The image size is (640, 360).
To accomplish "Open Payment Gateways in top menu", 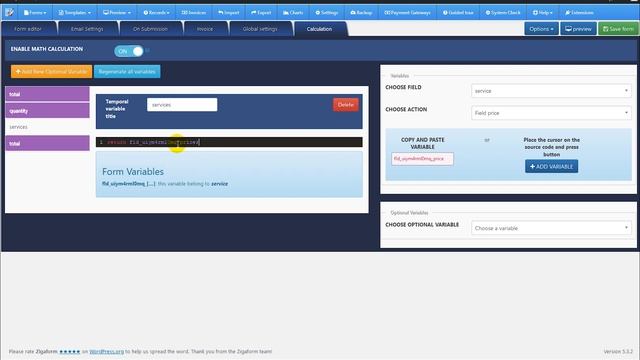I will pos(407,13).
